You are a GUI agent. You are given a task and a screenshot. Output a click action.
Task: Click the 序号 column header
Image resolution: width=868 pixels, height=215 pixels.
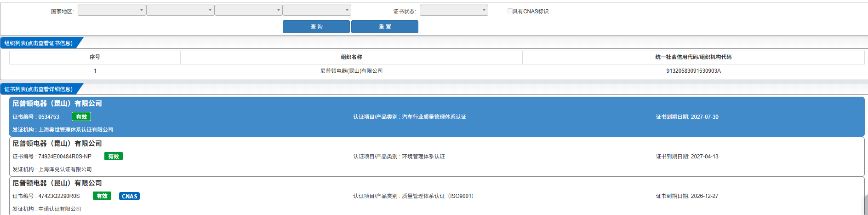click(x=95, y=57)
